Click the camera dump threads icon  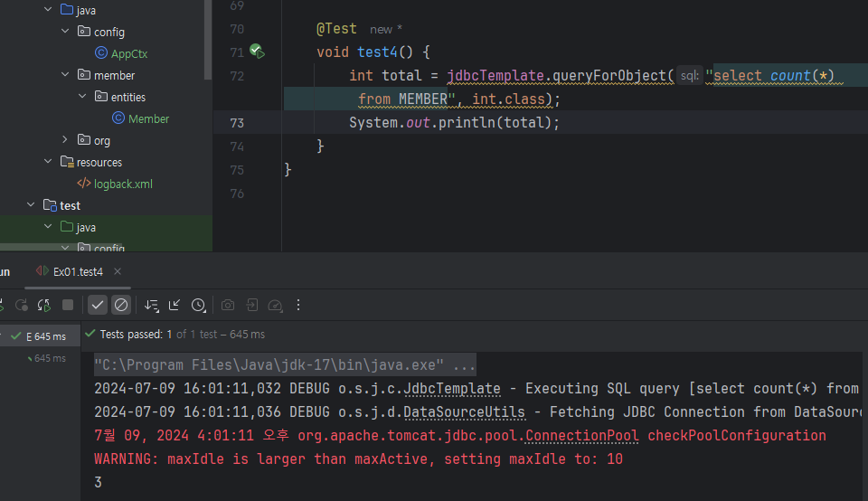click(228, 305)
